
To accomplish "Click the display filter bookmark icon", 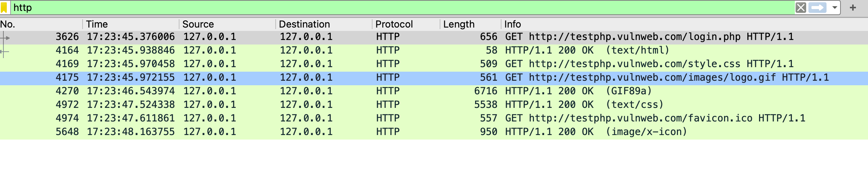I will (x=4, y=8).
